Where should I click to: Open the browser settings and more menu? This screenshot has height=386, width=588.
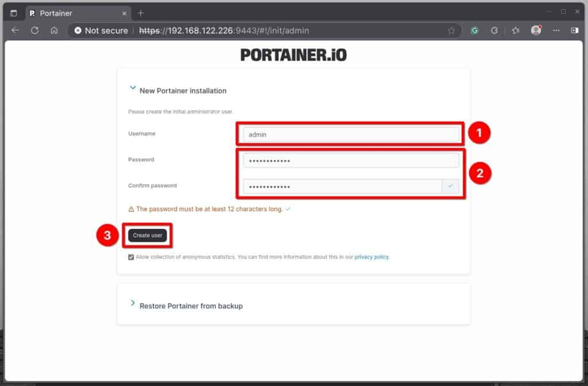556,31
